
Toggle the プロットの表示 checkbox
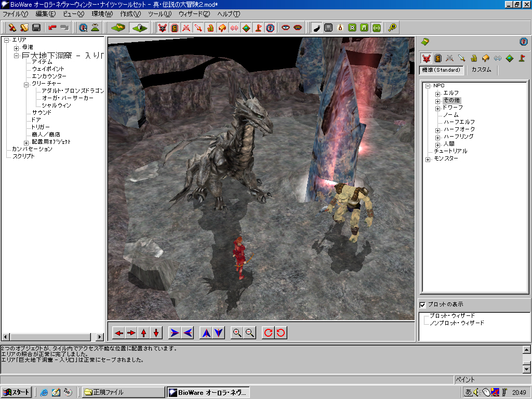tap(423, 304)
